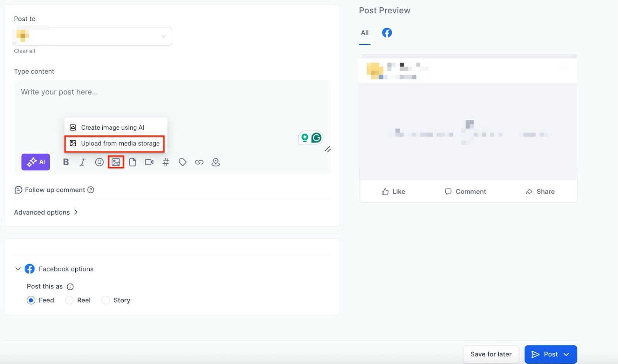
Task: Insert a hashtag with the # icon
Action: point(166,162)
